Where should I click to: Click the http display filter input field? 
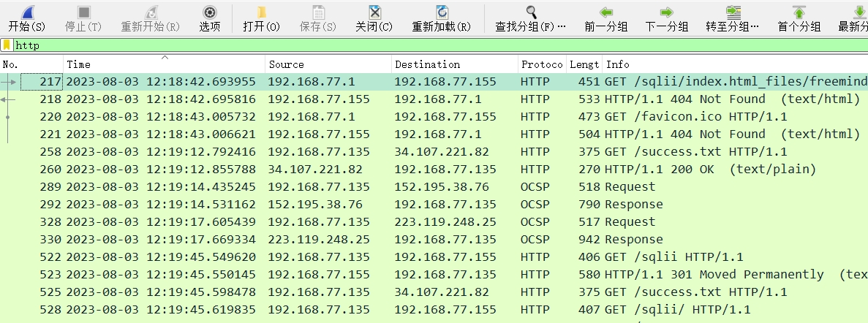(x=441, y=45)
